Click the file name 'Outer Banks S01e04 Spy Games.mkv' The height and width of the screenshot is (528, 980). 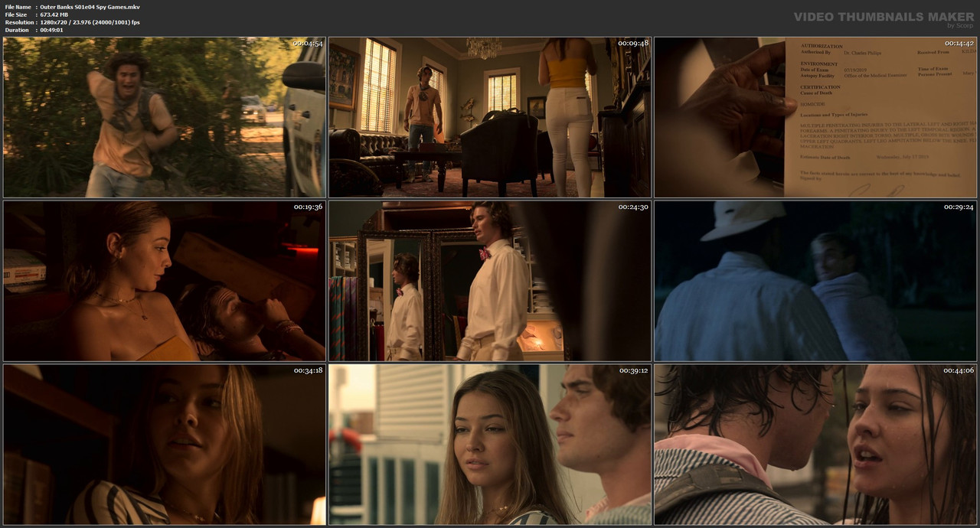click(90, 7)
